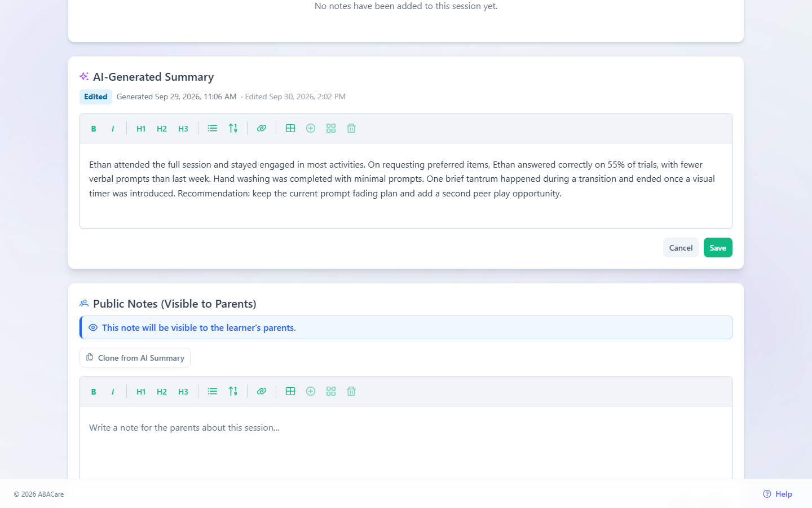The width and height of the screenshot is (812, 508).
Task: Insert table in Public Notes editor
Action: tap(290, 391)
